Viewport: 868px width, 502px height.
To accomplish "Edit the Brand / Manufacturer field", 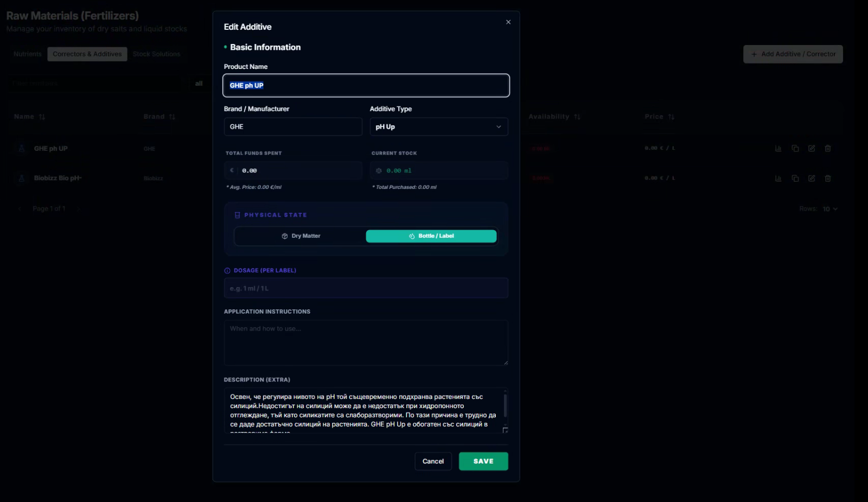I will (293, 126).
